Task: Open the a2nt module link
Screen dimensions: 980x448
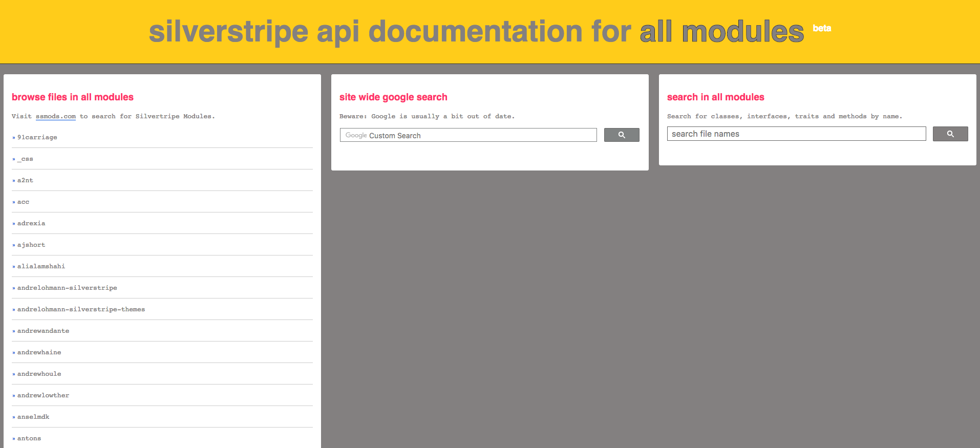Action: [25, 180]
